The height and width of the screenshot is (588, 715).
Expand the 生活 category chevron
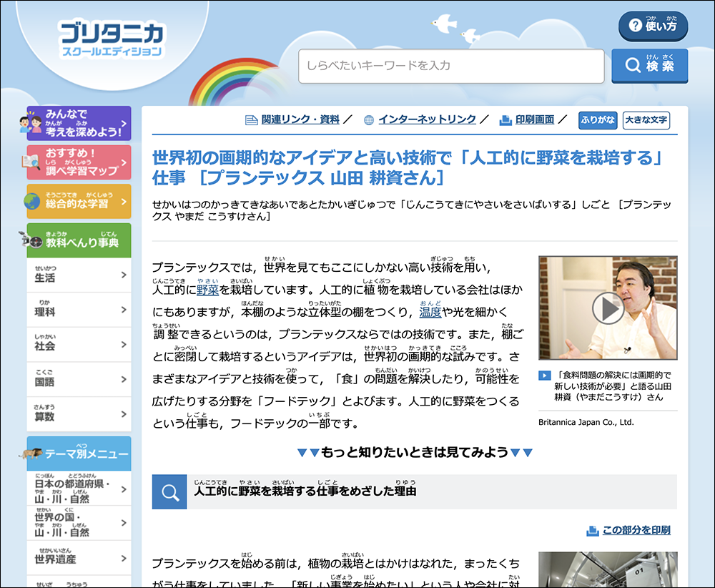point(124,275)
